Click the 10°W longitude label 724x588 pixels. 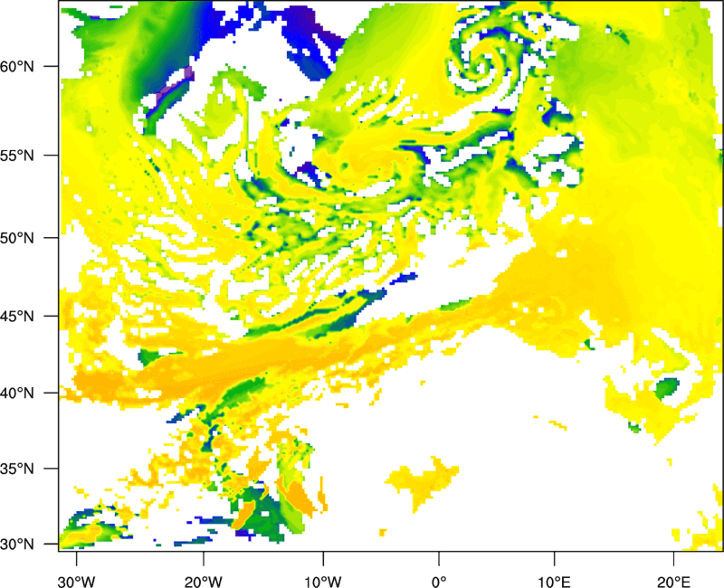tap(323, 582)
